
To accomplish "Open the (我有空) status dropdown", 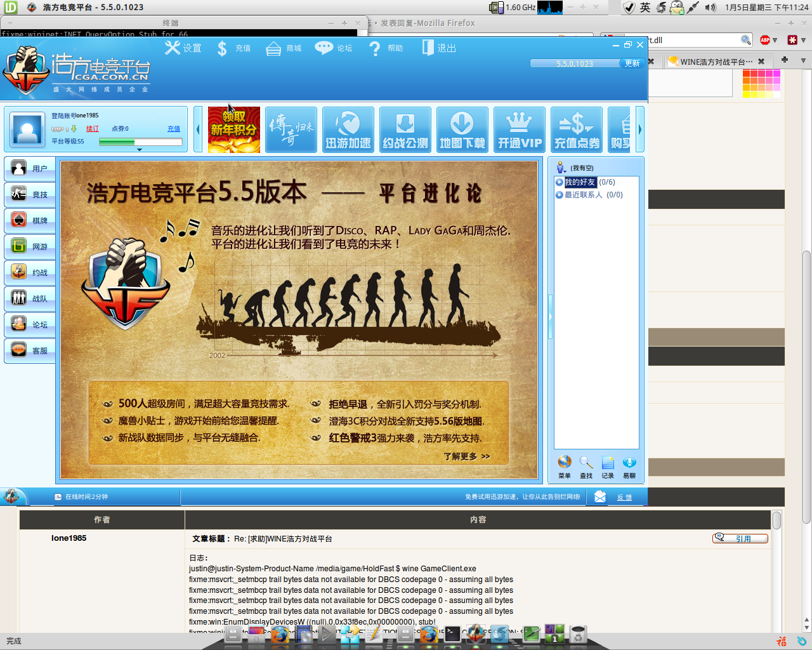I will pos(575,168).
